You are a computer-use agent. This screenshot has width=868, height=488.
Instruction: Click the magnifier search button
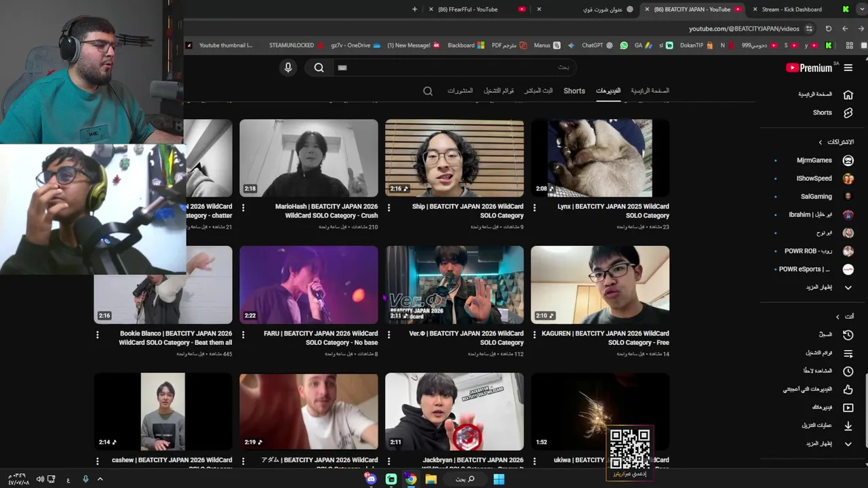[319, 67]
